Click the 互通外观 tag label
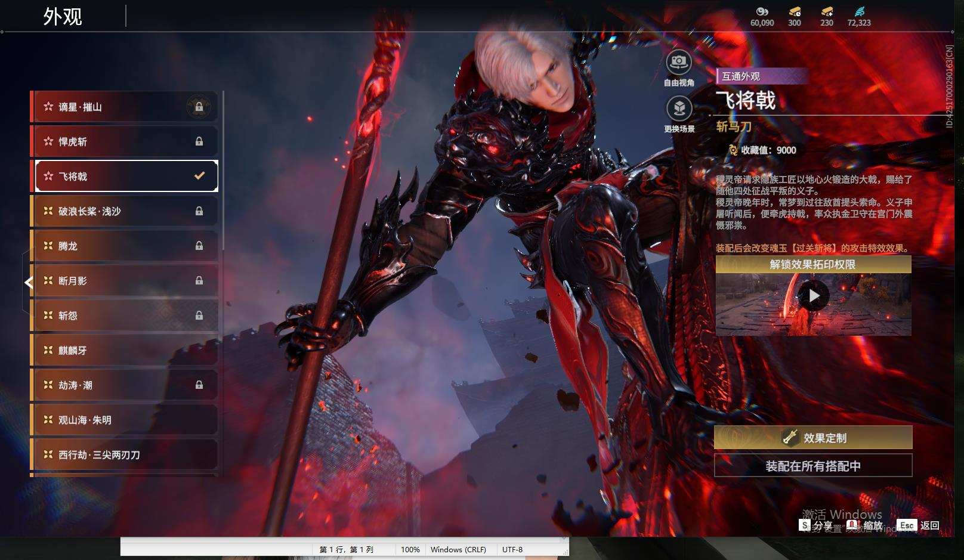 tap(741, 76)
